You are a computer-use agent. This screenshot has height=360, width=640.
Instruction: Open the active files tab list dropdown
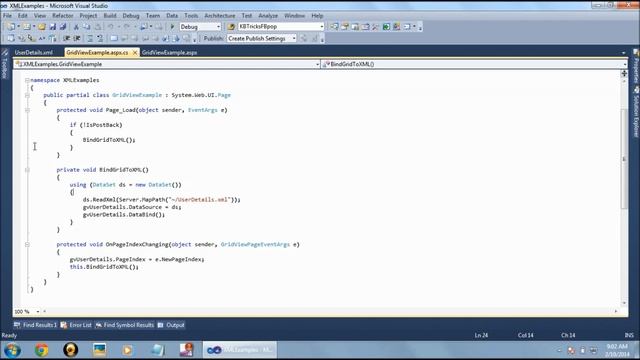tap(623, 53)
